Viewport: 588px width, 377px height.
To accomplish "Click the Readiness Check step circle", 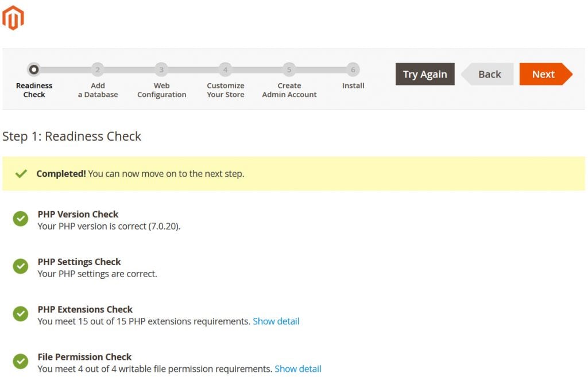I will pyautogui.click(x=34, y=70).
